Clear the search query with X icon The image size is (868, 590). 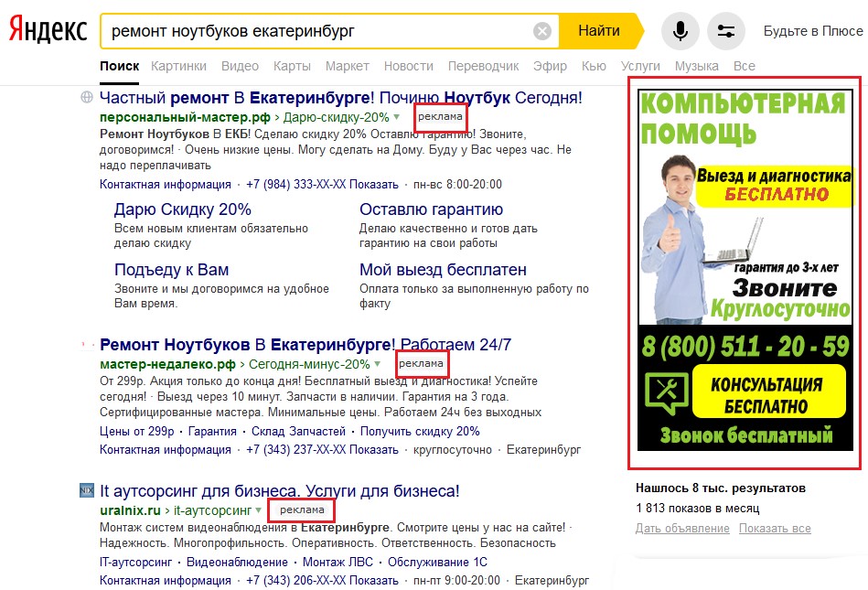[542, 32]
